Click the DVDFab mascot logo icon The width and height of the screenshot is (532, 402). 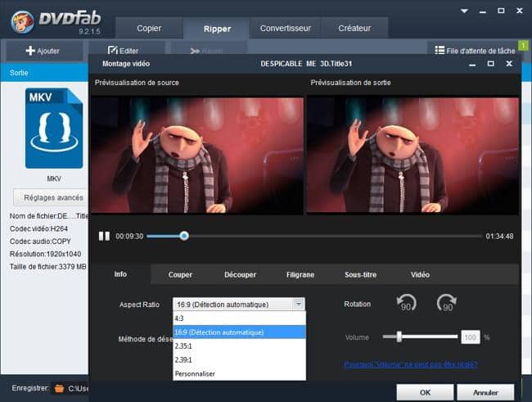click(22, 22)
